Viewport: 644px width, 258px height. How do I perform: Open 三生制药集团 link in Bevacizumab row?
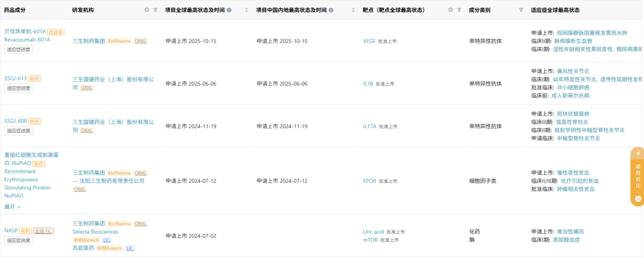coord(89,41)
